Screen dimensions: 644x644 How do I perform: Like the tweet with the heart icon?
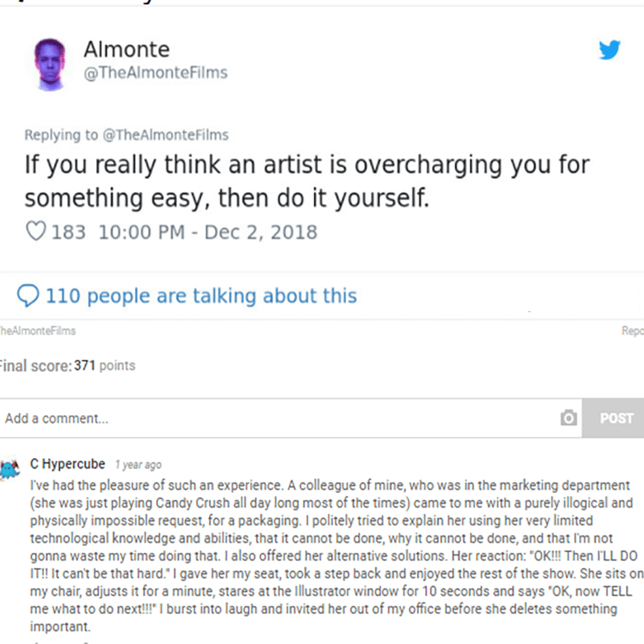pos(35,232)
